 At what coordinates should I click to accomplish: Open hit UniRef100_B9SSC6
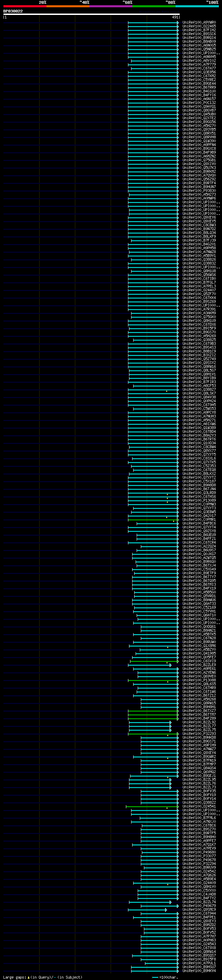[199, 34]
